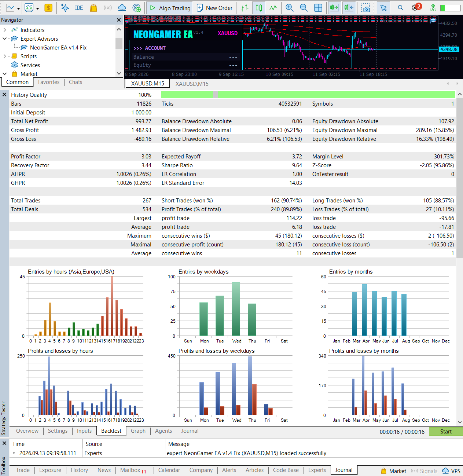The width and height of the screenshot is (463, 476).
Task: Toggle auto scroll to chart end
Action: click(334, 8)
